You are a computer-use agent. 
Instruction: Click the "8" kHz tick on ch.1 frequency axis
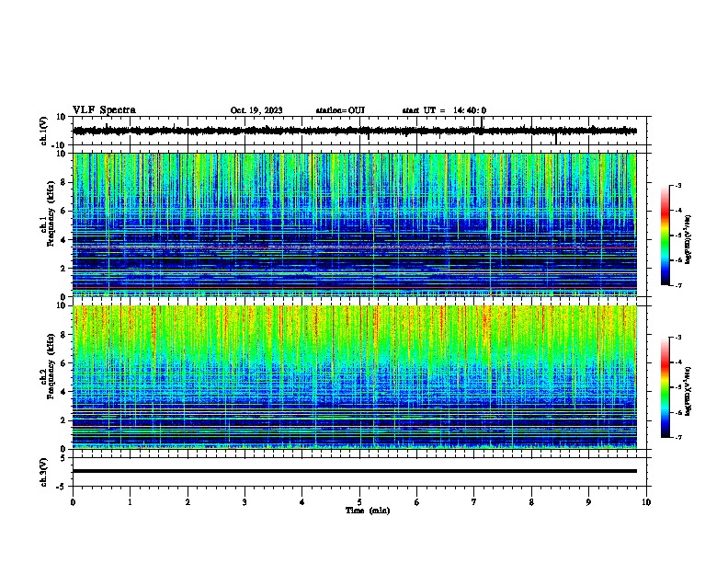64,182
